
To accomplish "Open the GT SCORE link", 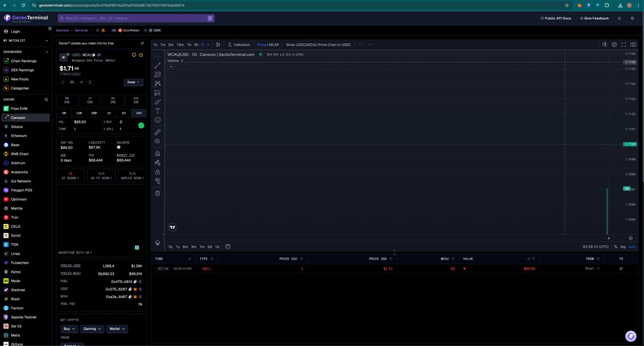I will [70, 176].
